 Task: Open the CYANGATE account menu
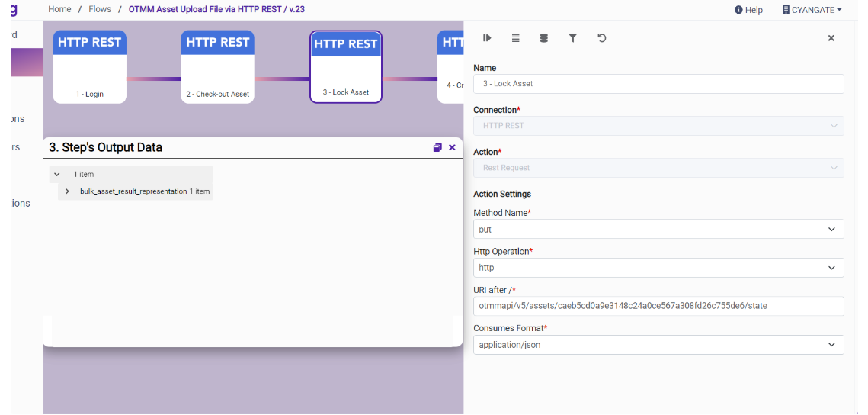812,10
